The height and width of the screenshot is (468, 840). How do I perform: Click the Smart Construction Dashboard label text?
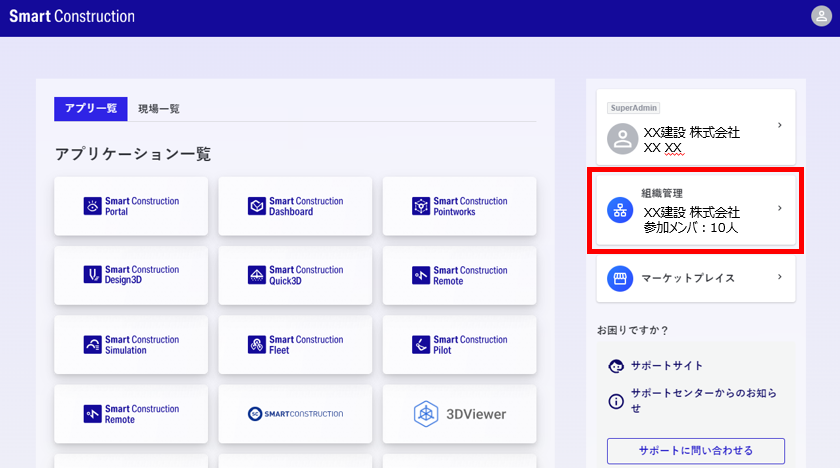click(x=306, y=206)
